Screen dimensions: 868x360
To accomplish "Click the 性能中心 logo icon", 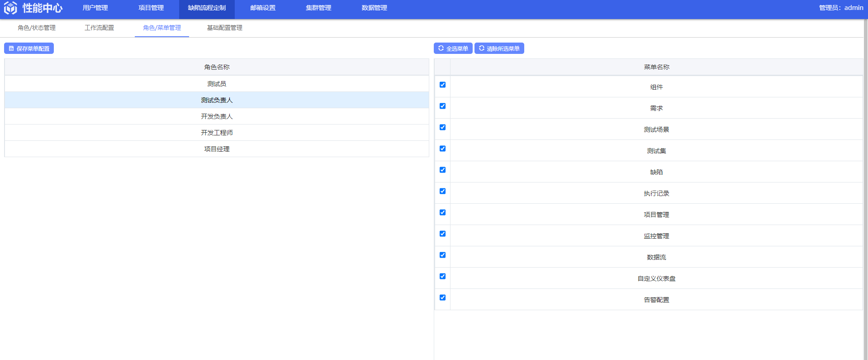I will coord(10,8).
